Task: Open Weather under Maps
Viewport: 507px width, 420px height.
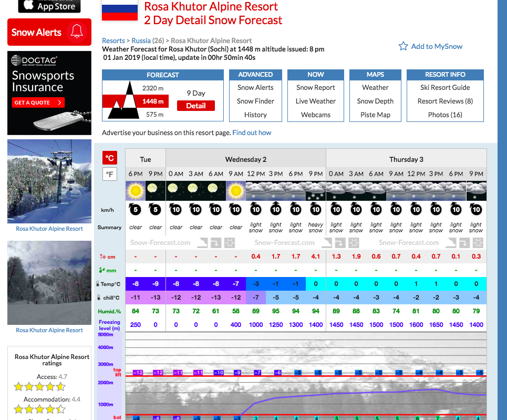Action: click(375, 87)
